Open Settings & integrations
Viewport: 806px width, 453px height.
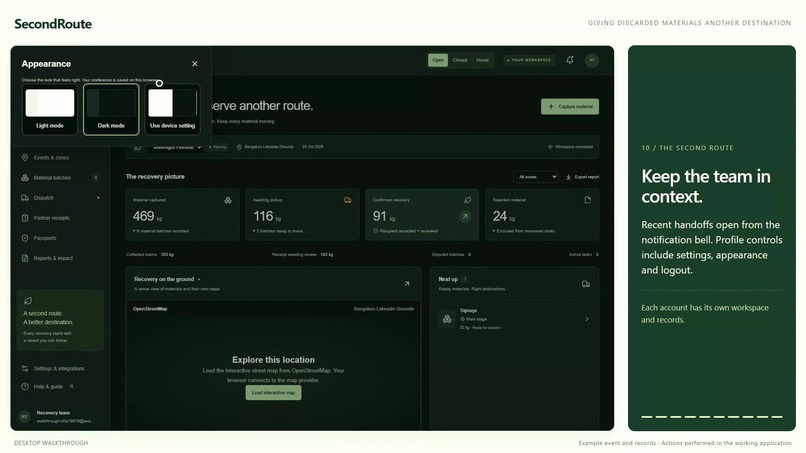(60, 369)
